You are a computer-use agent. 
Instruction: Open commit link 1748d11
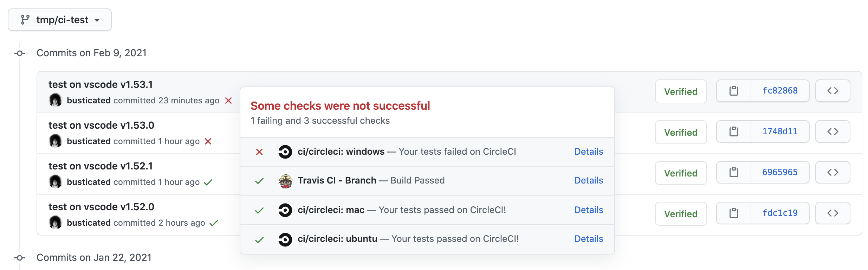[x=779, y=131]
